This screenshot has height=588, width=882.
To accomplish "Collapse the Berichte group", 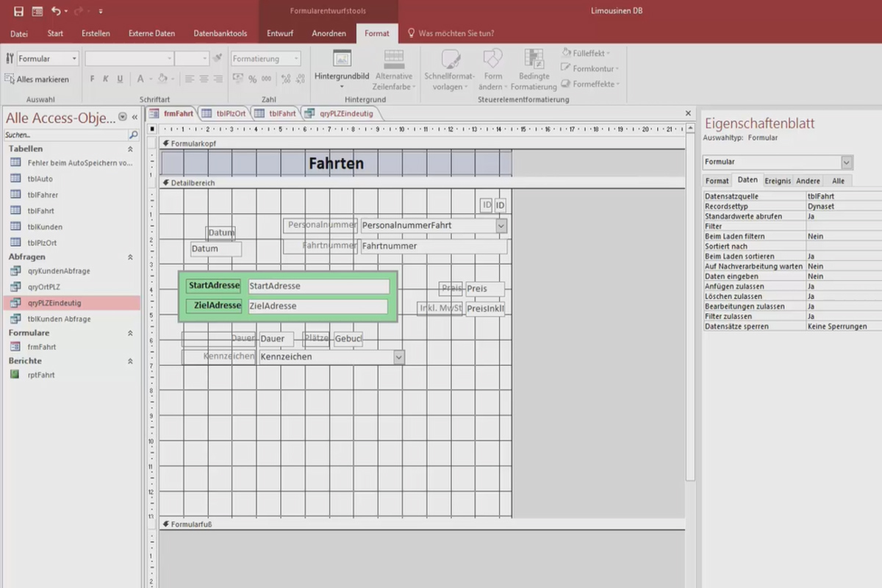I will (130, 361).
